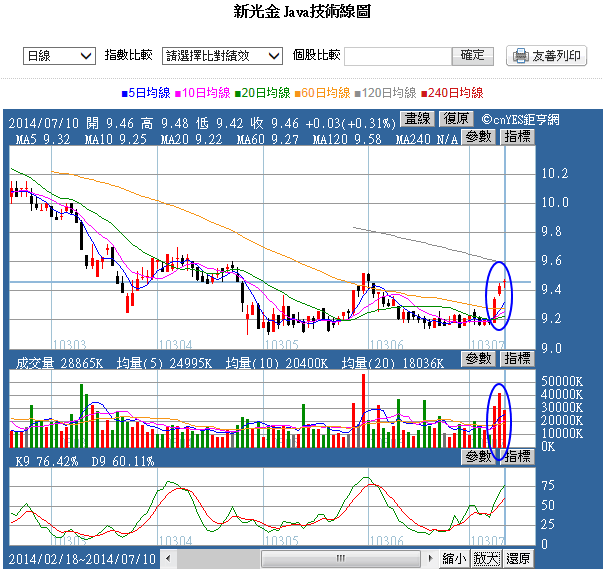Click the latest red candlestick on the price chart

pos(504,284)
